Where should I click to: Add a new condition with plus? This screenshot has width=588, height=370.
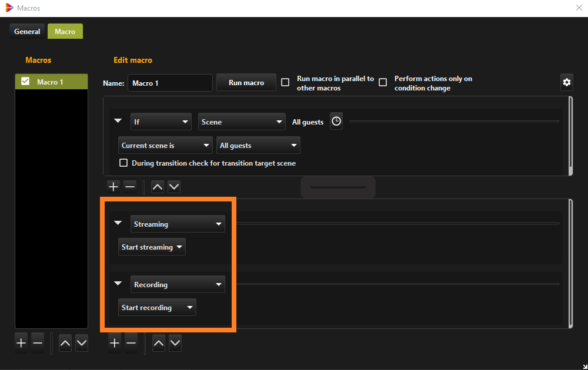tap(113, 187)
